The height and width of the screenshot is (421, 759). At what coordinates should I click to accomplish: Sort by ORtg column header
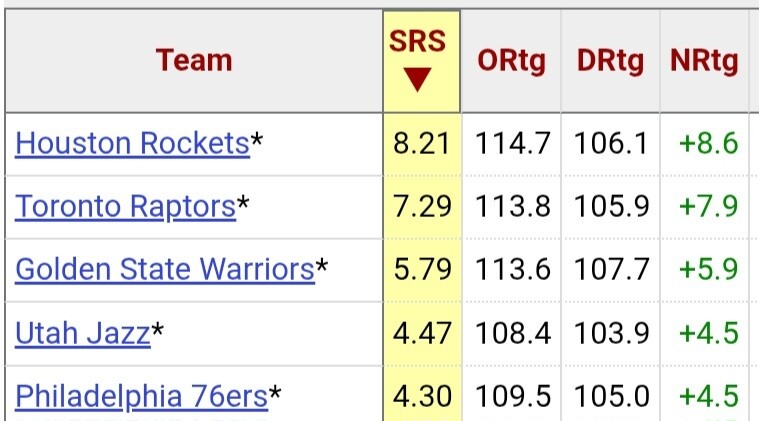pos(511,61)
